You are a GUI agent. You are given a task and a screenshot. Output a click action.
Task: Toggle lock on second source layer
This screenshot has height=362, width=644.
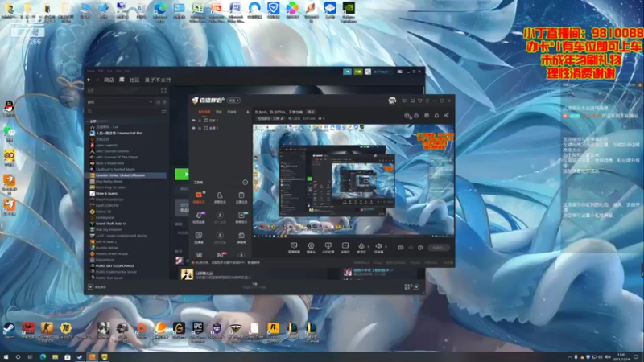click(200, 128)
